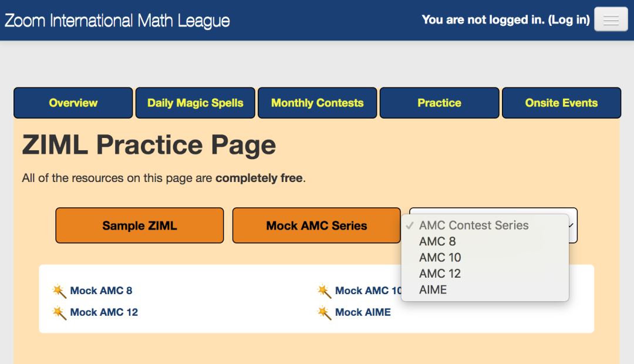634x364 pixels.
Task: Click the Mock AMC Series button
Action: pyautogui.click(x=316, y=225)
